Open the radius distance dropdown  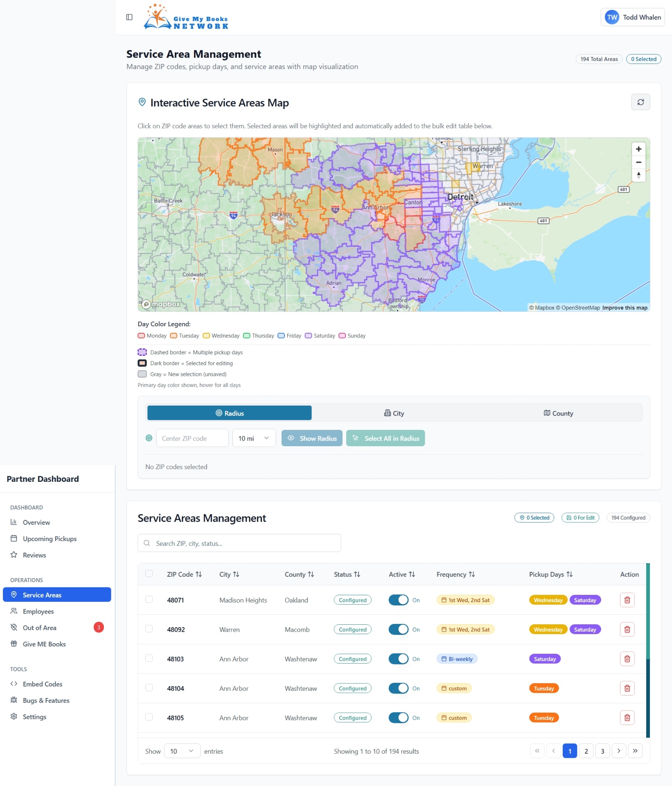[254, 438]
